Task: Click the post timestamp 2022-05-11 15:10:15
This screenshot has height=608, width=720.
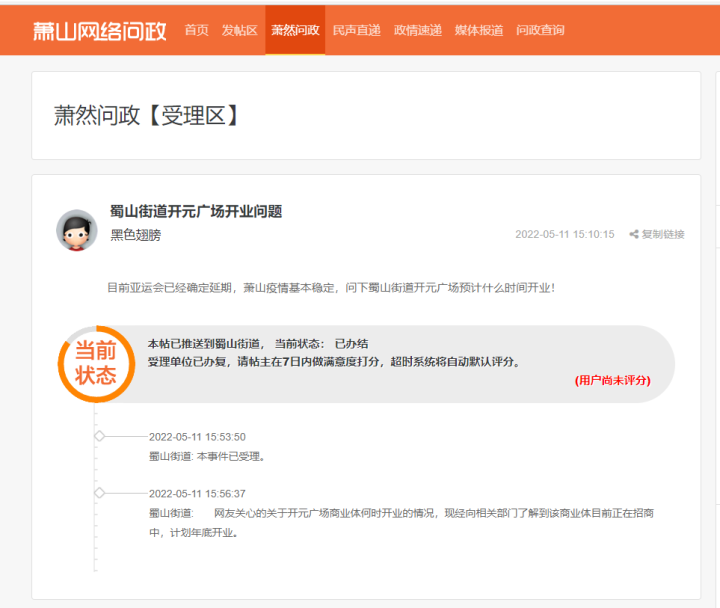Action: click(x=565, y=234)
